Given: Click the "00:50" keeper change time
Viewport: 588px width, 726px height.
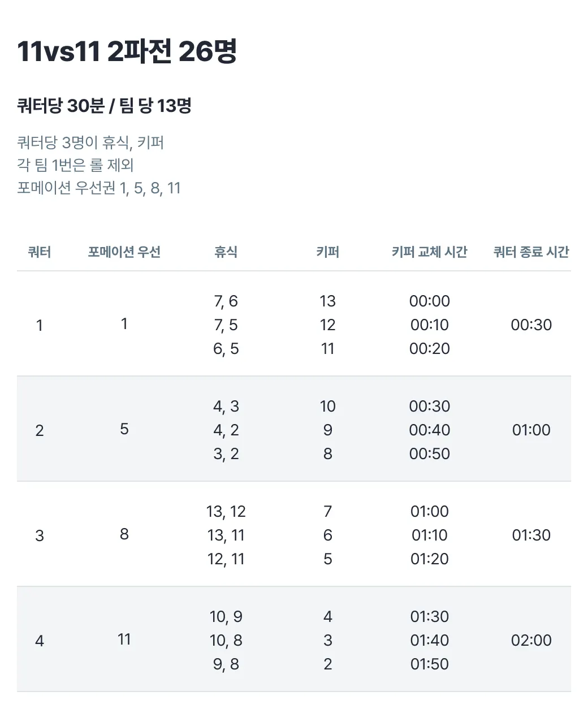Looking at the screenshot, I should click(430, 454).
